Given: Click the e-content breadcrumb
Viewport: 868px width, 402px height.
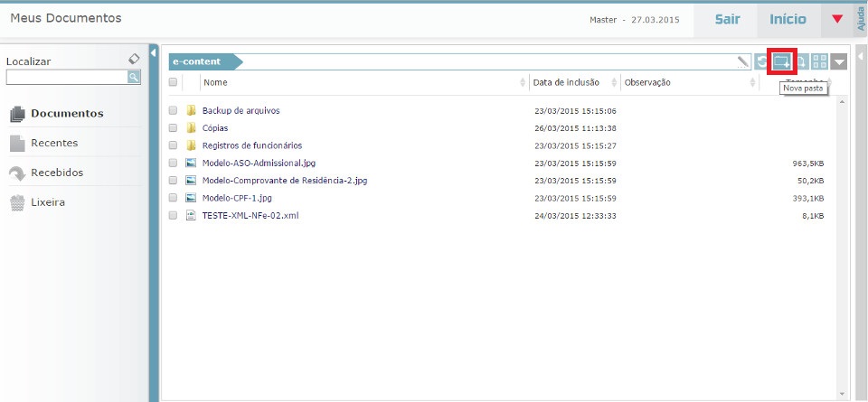Looking at the screenshot, I should (205, 62).
